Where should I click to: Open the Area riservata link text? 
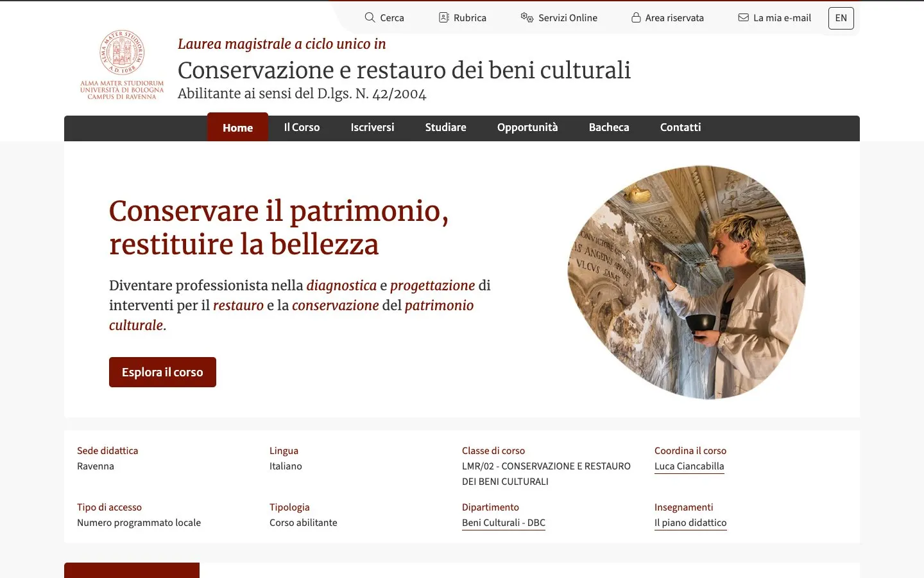click(674, 18)
